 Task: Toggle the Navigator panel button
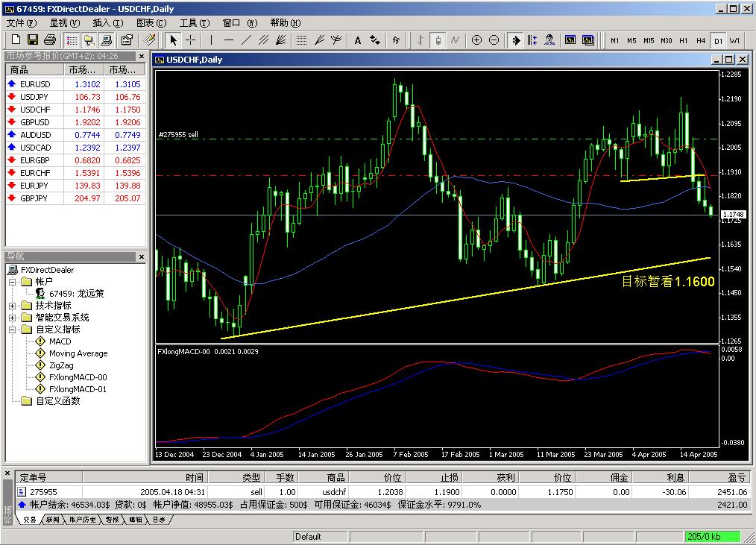point(89,40)
